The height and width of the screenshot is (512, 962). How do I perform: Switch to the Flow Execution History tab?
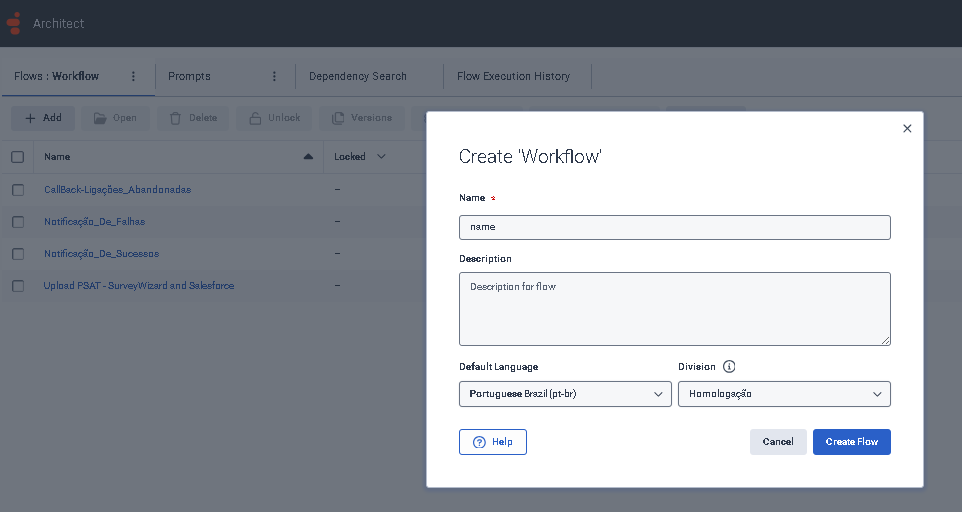pos(513,76)
